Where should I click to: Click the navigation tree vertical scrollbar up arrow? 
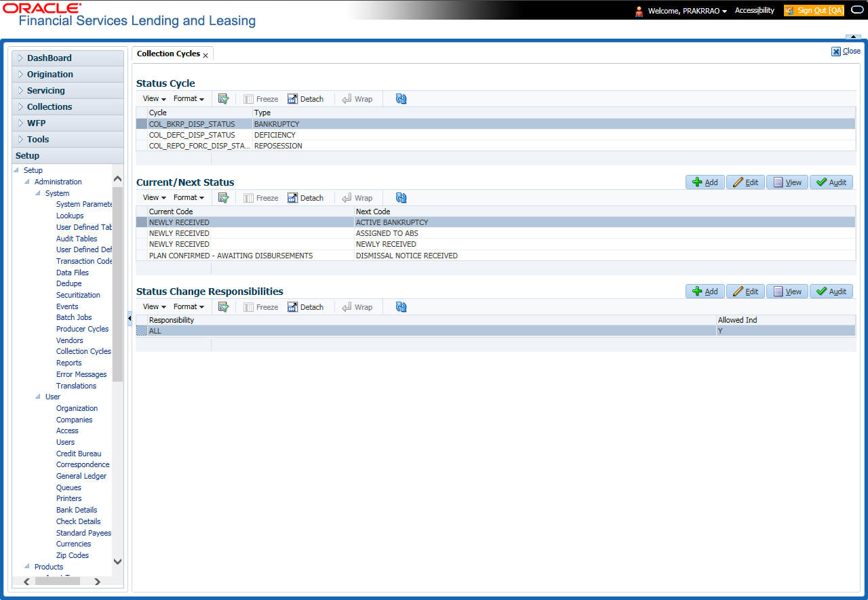click(x=117, y=179)
